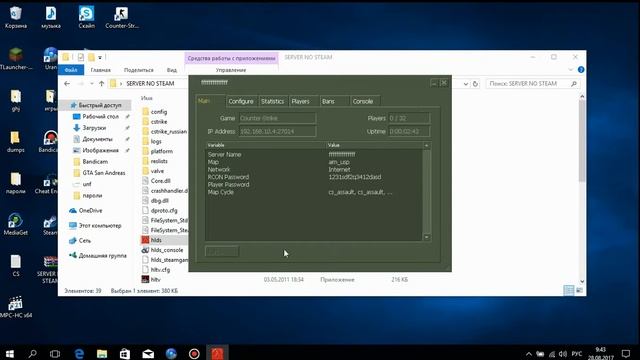Open the Поделиться ribbon tab
Screen dimensions: 640x360
(139, 70)
